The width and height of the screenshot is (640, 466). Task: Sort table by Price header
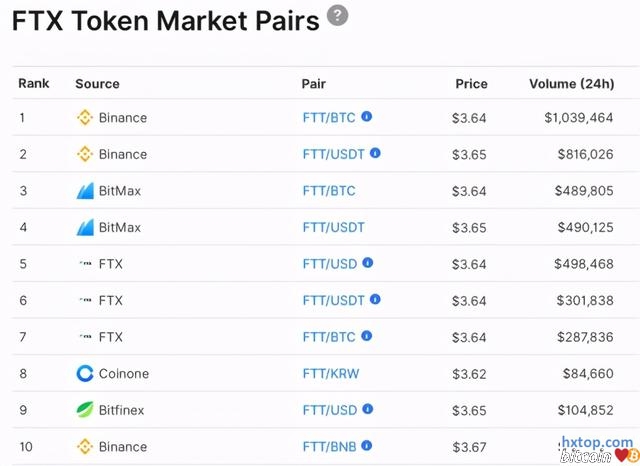(x=471, y=84)
